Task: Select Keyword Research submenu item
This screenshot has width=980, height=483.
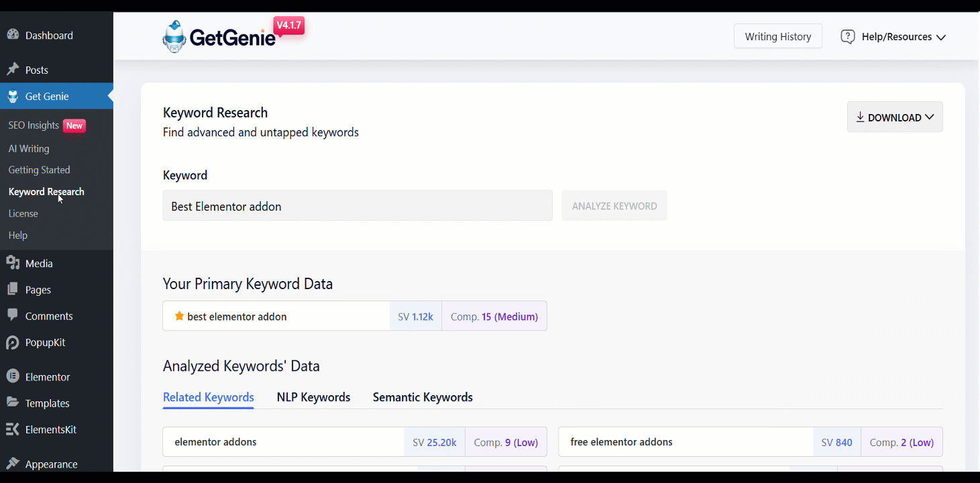Action: pos(46,191)
